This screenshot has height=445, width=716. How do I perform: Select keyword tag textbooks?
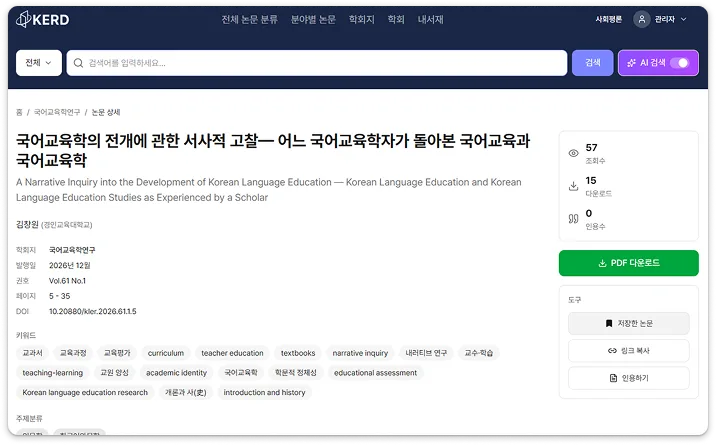[298, 353]
